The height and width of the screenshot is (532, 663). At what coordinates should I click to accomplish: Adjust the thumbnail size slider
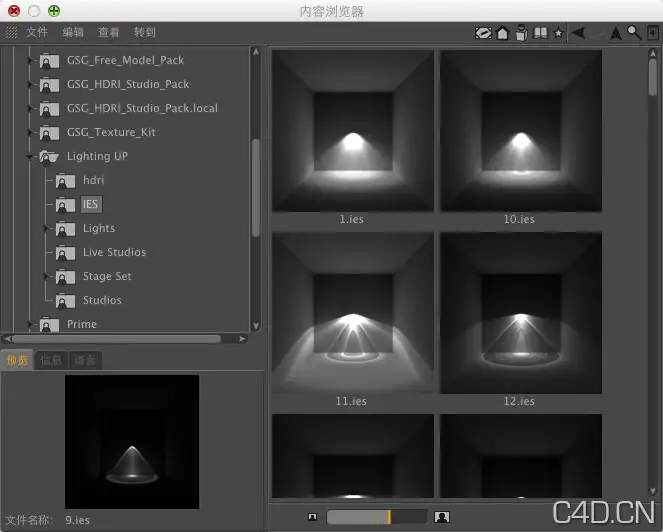click(x=377, y=517)
